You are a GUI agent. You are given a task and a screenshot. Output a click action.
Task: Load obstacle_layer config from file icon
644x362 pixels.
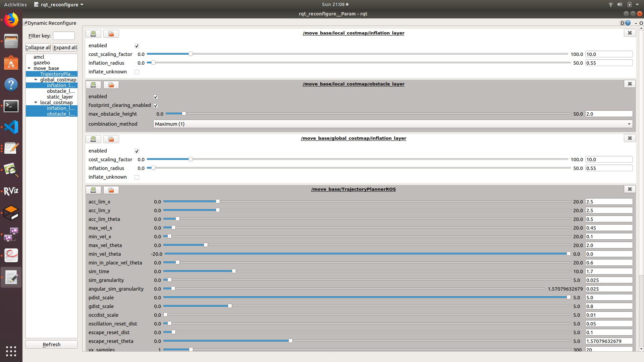111,85
